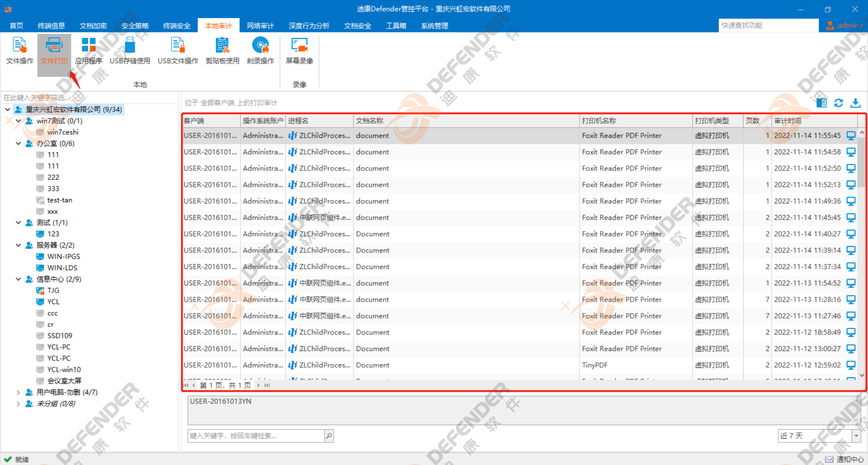View screen icon for 11:52:50 record
Screen dimensions: 868x465
pyautogui.click(x=851, y=168)
